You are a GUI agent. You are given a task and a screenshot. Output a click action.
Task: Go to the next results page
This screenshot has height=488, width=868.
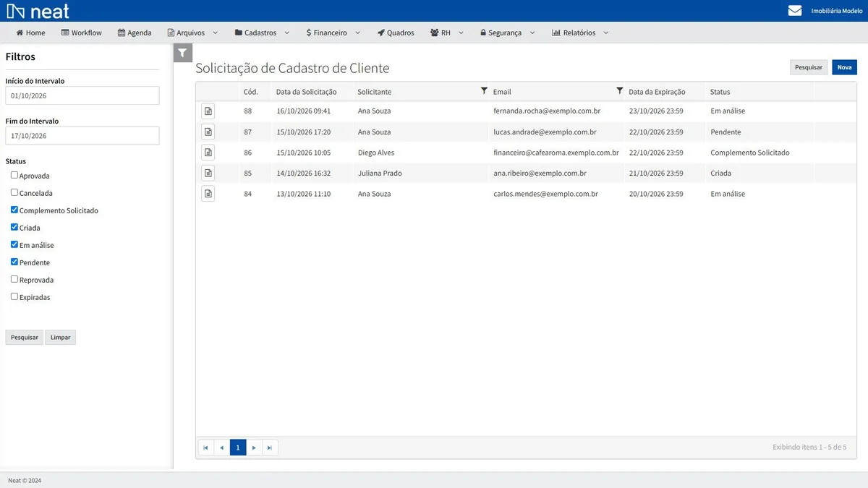[x=254, y=448]
